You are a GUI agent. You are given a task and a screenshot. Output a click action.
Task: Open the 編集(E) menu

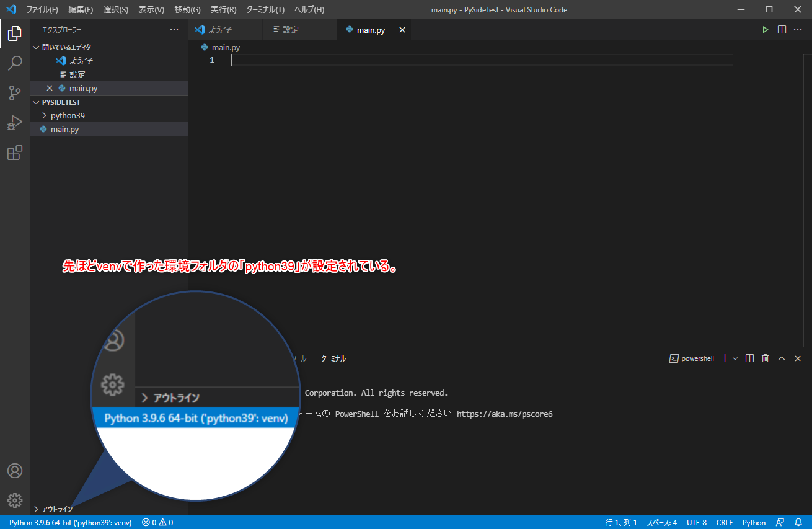click(81, 9)
